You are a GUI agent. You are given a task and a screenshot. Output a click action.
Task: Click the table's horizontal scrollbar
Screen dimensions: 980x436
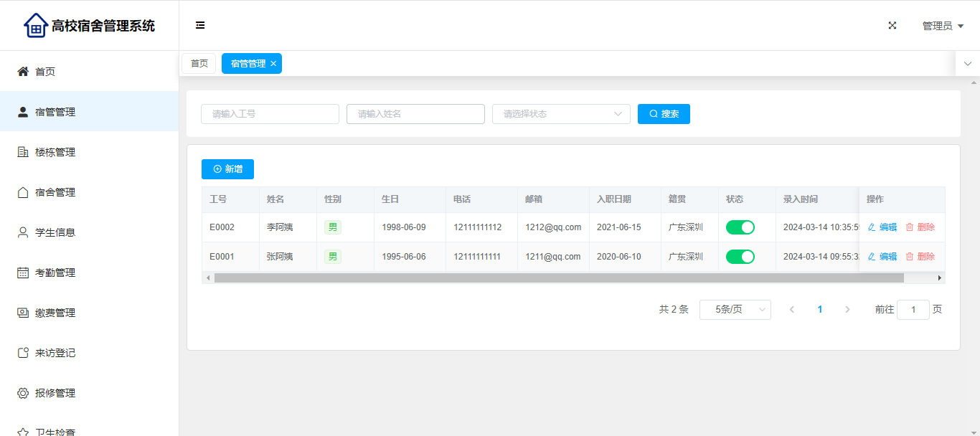click(558, 278)
